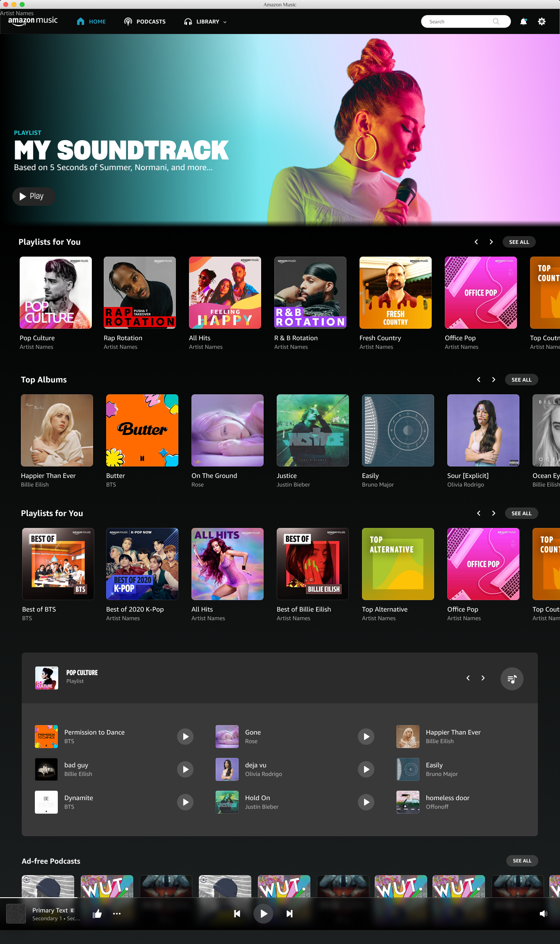Open Best of BTS playlist cover
The image size is (560, 944).
[x=58, y=564]
